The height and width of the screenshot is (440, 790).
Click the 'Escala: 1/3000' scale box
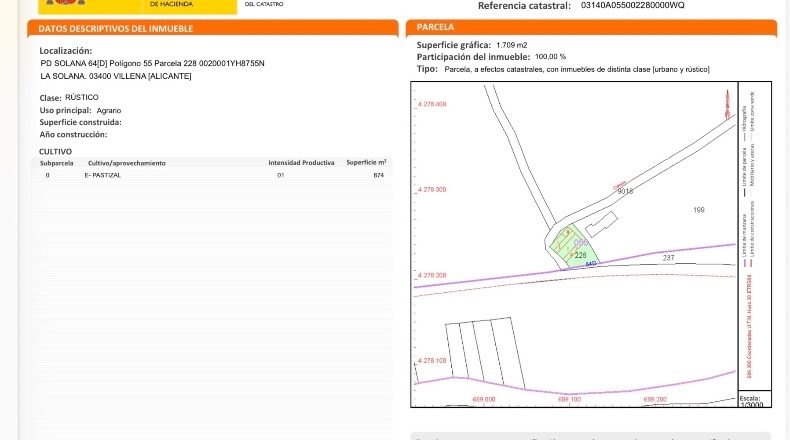[755, 400]
